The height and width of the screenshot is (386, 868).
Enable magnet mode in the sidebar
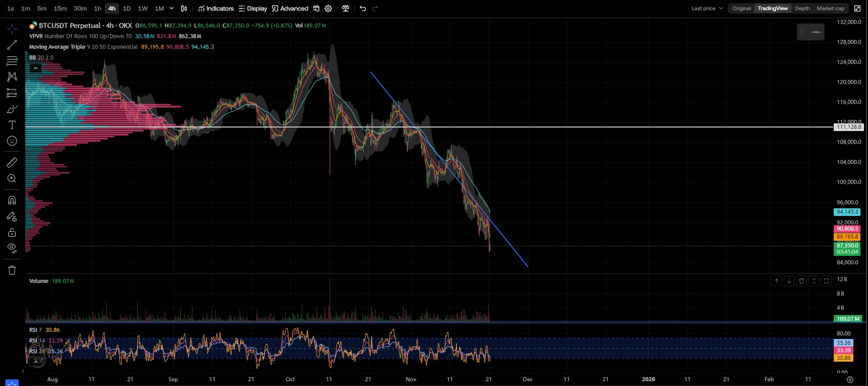[12, 200]
